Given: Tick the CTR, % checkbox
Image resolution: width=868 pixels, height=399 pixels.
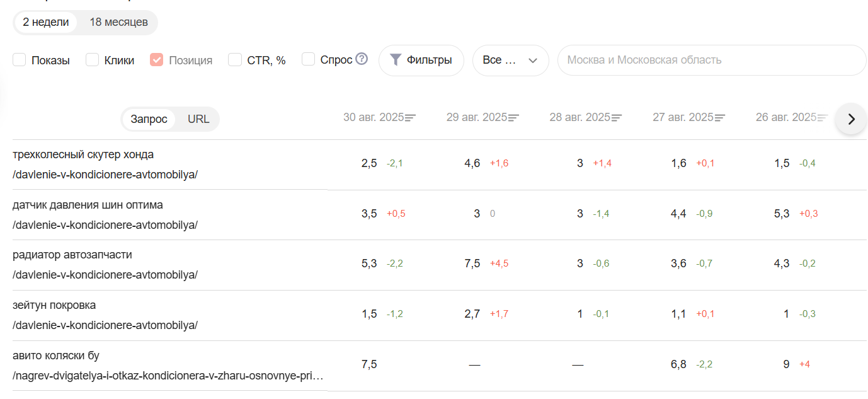Looking at the screenshot, I should 235,60.
